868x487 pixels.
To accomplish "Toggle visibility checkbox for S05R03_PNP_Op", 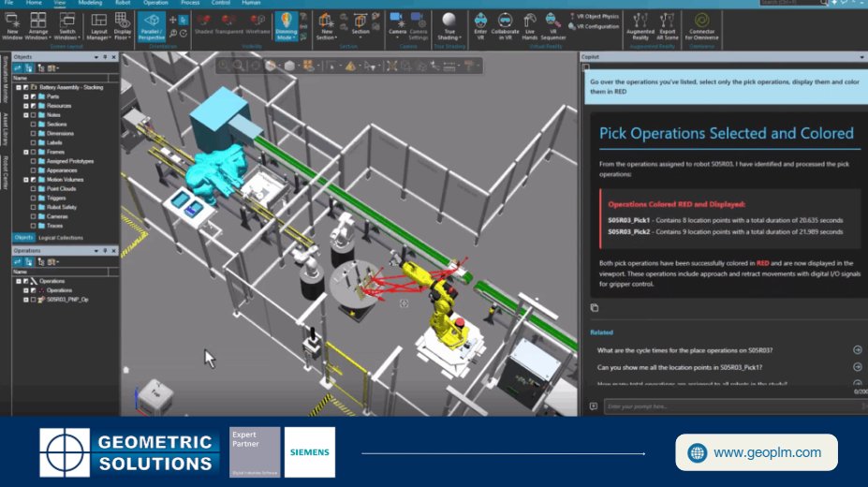I will (33, 300).
